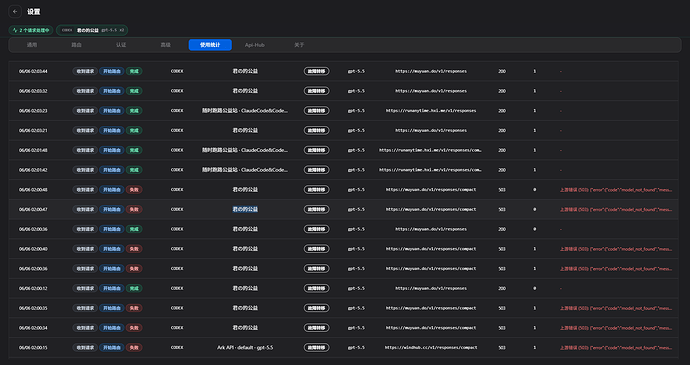Screen dimensions: 690x365
Task: Click timestamp 06/06 02:00:47
Action: click(33, 210)
